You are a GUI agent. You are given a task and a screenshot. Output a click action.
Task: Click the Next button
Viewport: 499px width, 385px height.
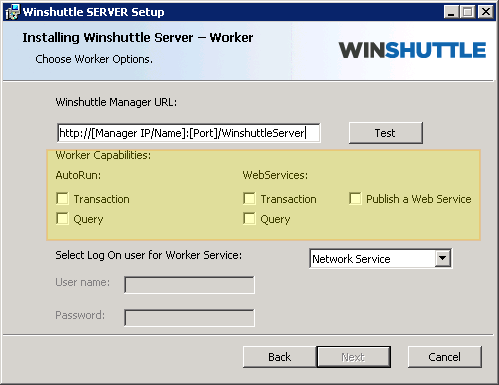point(353,357)
